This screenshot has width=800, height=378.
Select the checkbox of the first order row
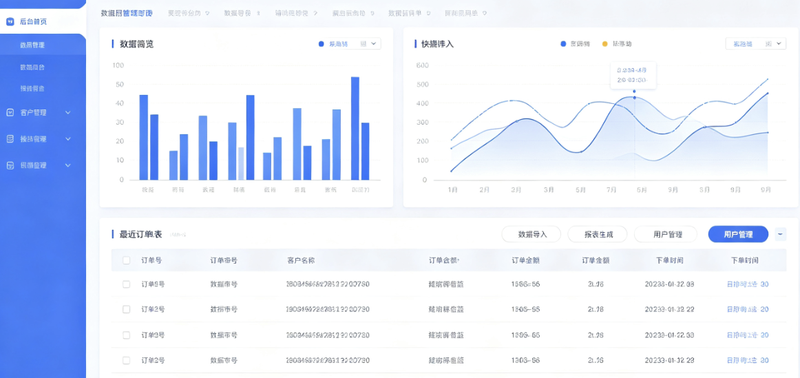coord(127,285)
